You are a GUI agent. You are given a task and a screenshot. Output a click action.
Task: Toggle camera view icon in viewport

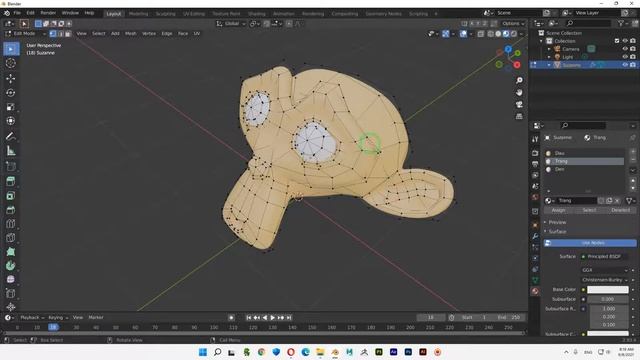point(519,104)
